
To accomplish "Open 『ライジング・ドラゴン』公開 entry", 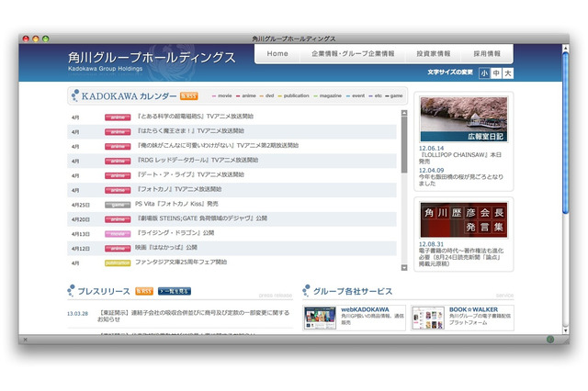I will [175, 233].
